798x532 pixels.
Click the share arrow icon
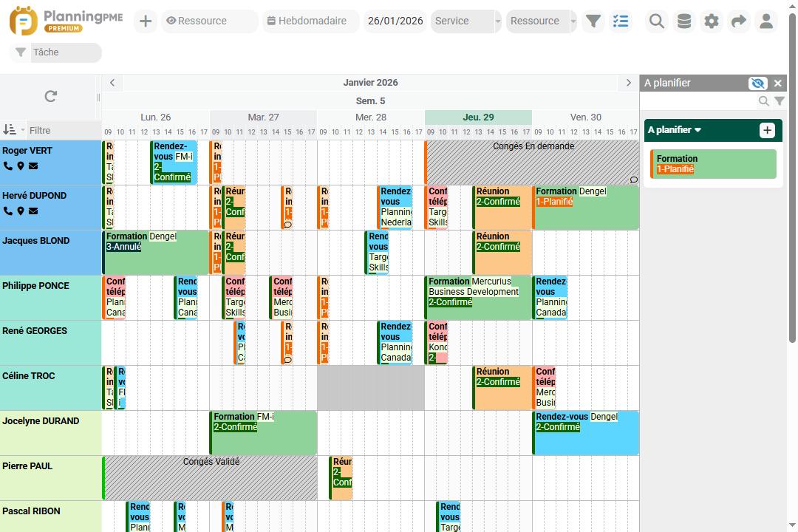738,21
